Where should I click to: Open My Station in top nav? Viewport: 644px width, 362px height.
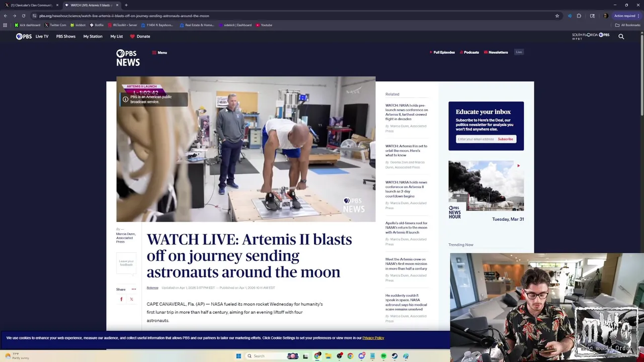(93, 36)
